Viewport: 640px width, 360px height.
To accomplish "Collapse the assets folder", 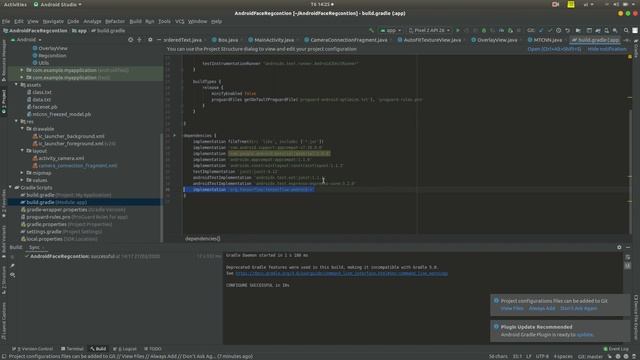I will coord(16,84).
